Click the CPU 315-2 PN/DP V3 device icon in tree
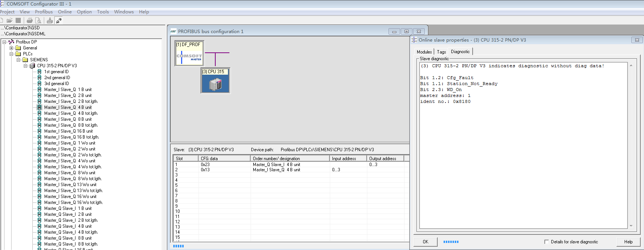644x250 pixels. point(32,66)
